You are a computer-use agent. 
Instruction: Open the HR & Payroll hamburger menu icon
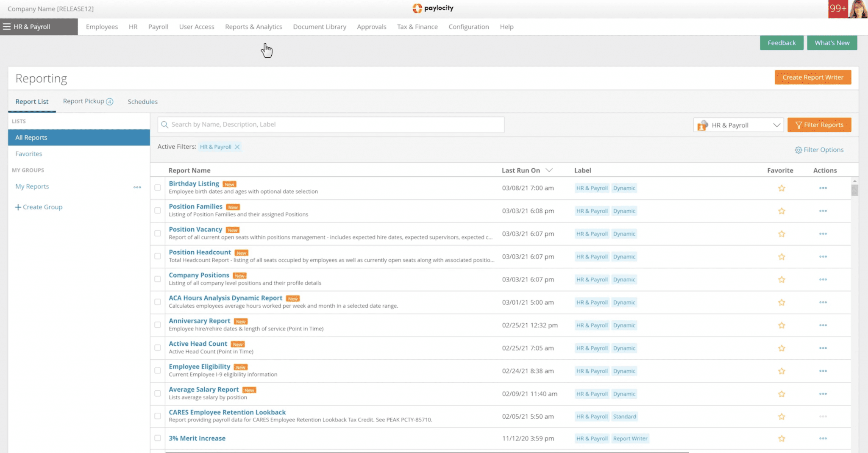pos(7,27)
